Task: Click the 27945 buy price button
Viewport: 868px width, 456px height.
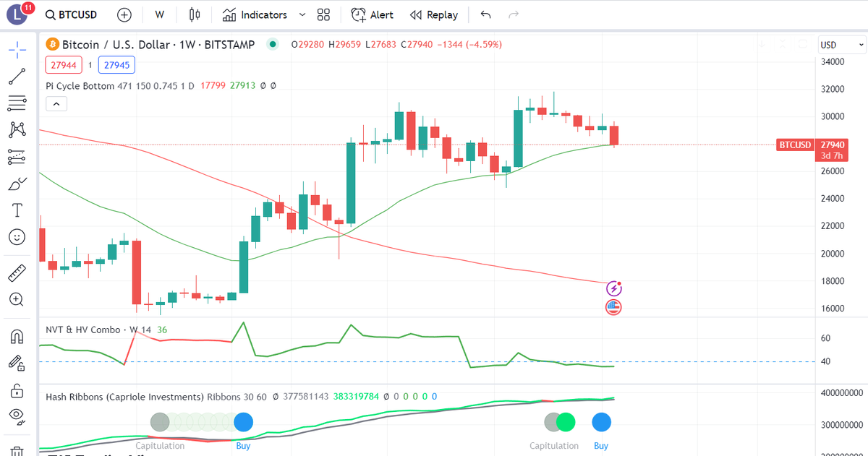Action: click(116, 65)
